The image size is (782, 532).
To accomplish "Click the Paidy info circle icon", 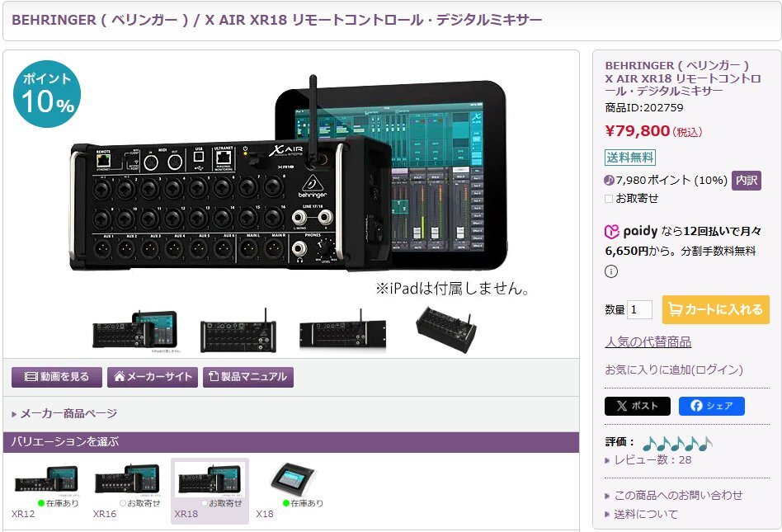I will 611,271.
